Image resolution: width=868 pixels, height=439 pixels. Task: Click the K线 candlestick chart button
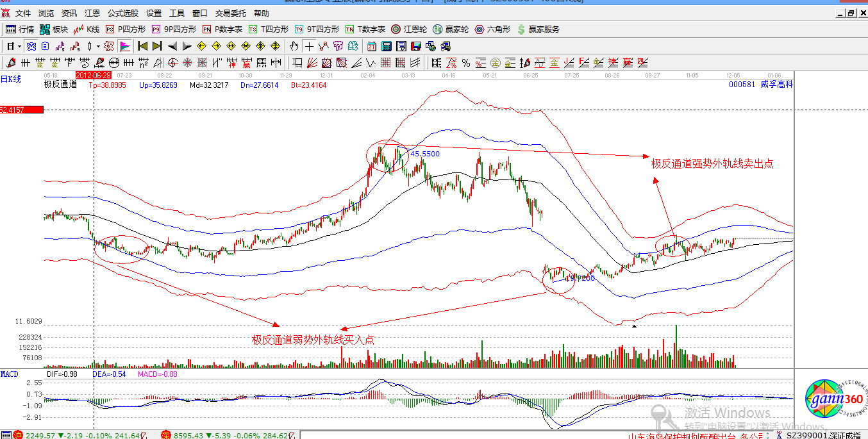(x=87, y=29)
